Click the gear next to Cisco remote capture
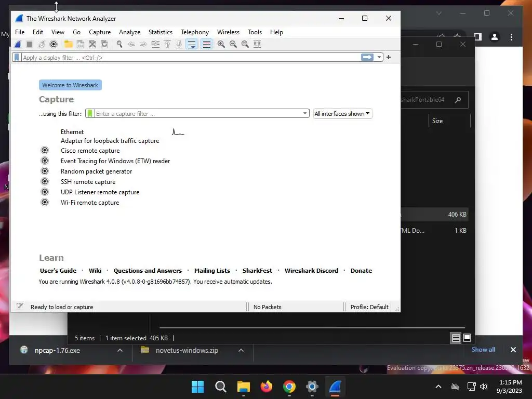Viewport: 532px width, 399px height. pos(45,150)
